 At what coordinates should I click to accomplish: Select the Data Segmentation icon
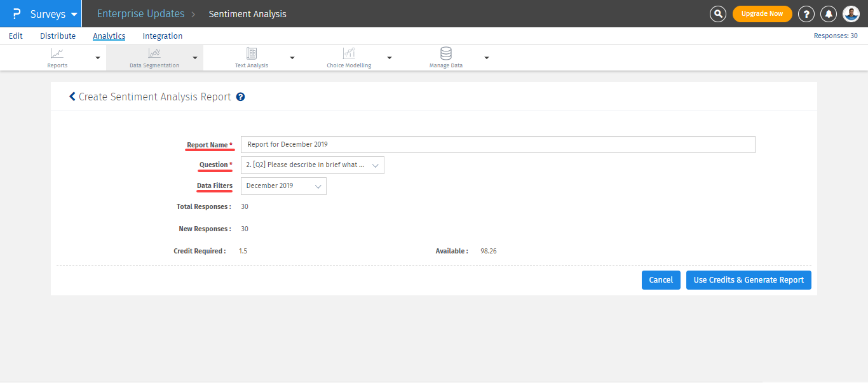click(154, 54)
